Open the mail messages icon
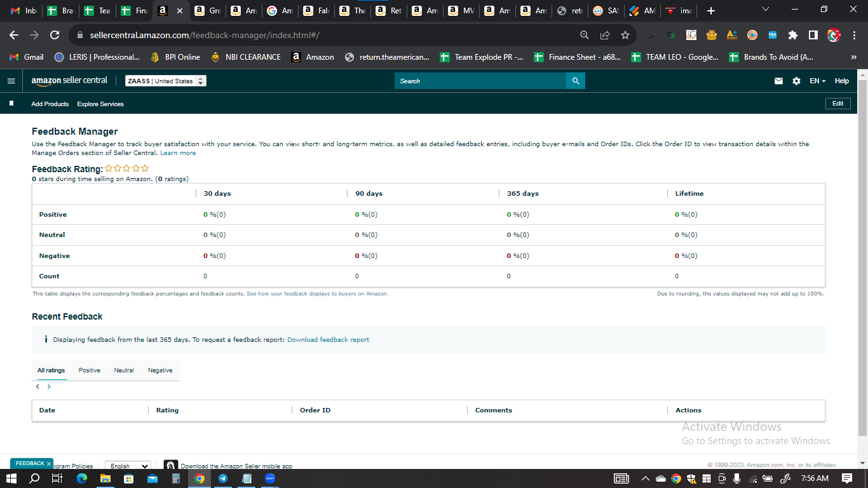868x488 pixels. coord(778,81)
